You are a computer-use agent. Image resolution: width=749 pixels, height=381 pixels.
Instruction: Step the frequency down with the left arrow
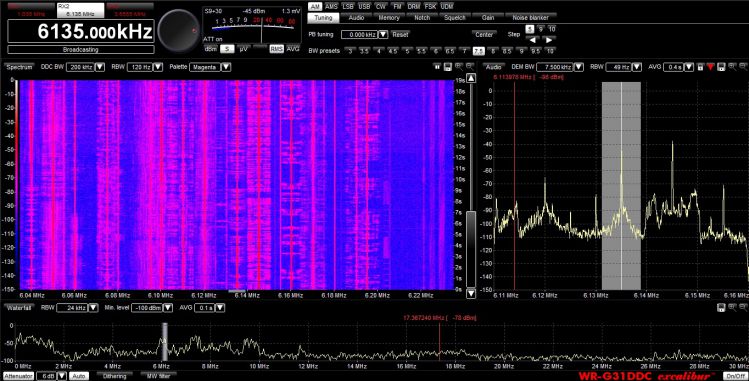tap(533, 40)
